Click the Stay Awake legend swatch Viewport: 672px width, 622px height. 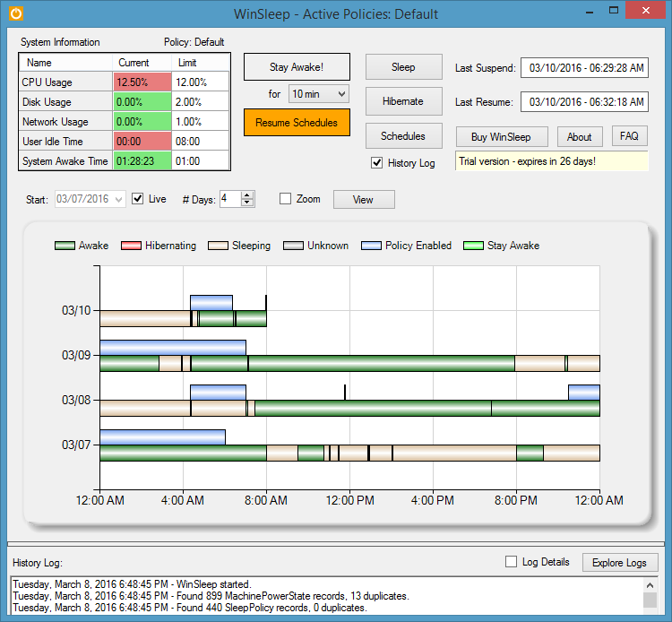coord(471,246)
